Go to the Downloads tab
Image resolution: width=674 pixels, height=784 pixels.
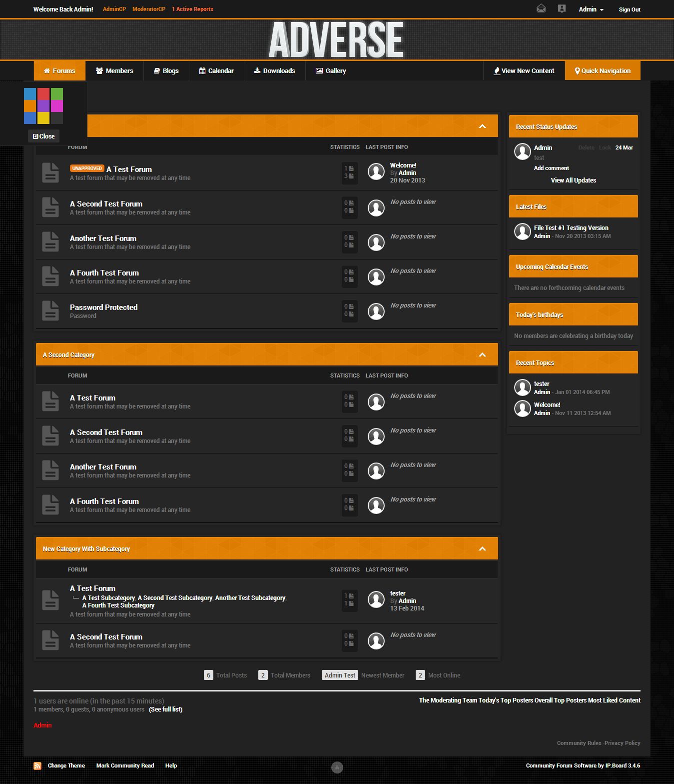pyautogui.click(x=274, y=70)
